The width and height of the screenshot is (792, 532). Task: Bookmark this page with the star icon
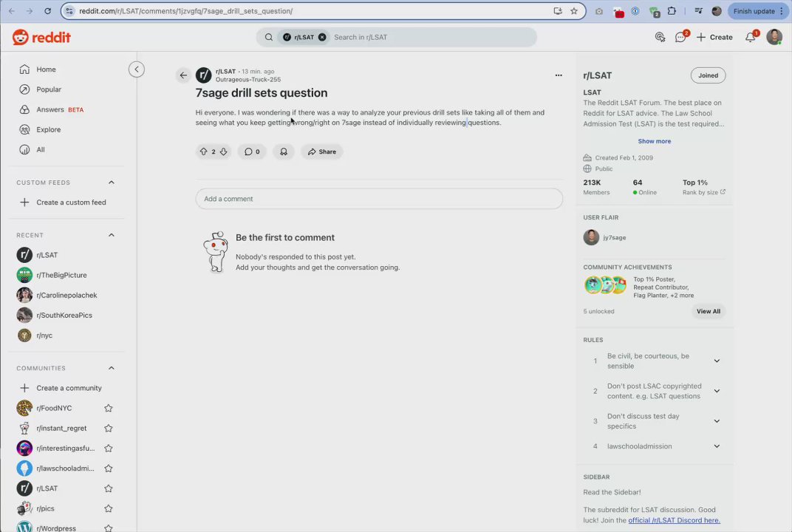[574, 11]
